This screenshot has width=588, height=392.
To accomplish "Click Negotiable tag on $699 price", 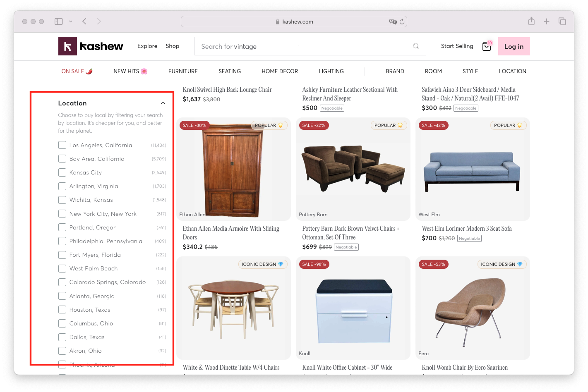I will pos(346,247).
